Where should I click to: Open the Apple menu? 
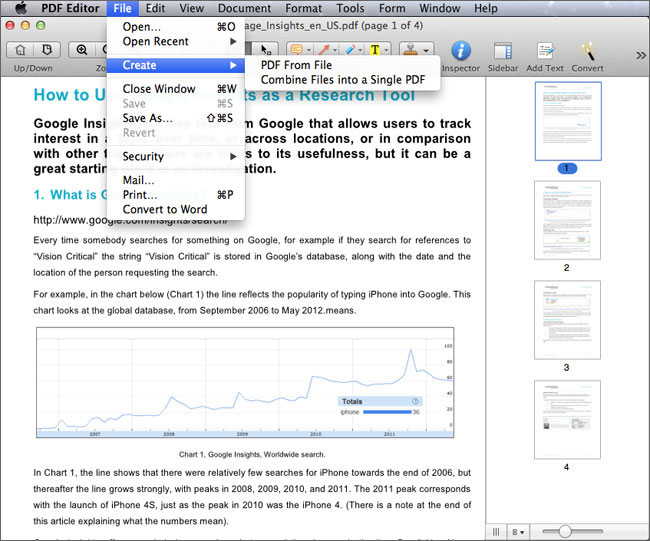click(20, 8)
